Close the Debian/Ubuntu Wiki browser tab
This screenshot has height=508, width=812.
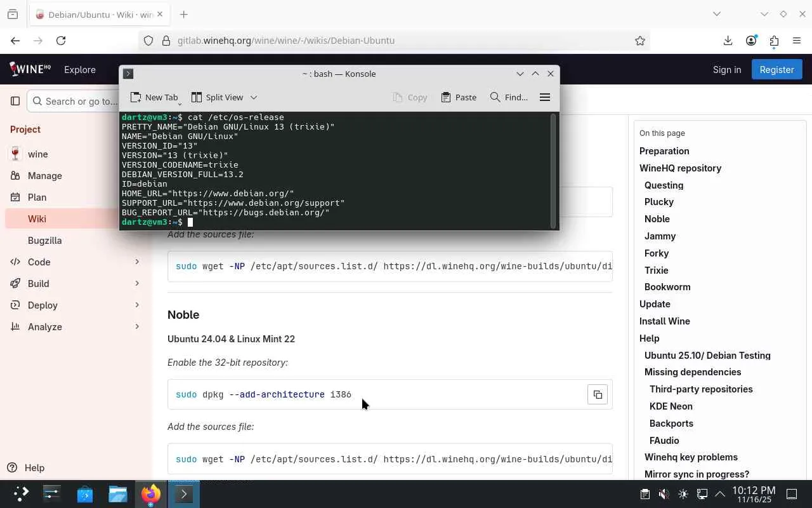[160, 15]
